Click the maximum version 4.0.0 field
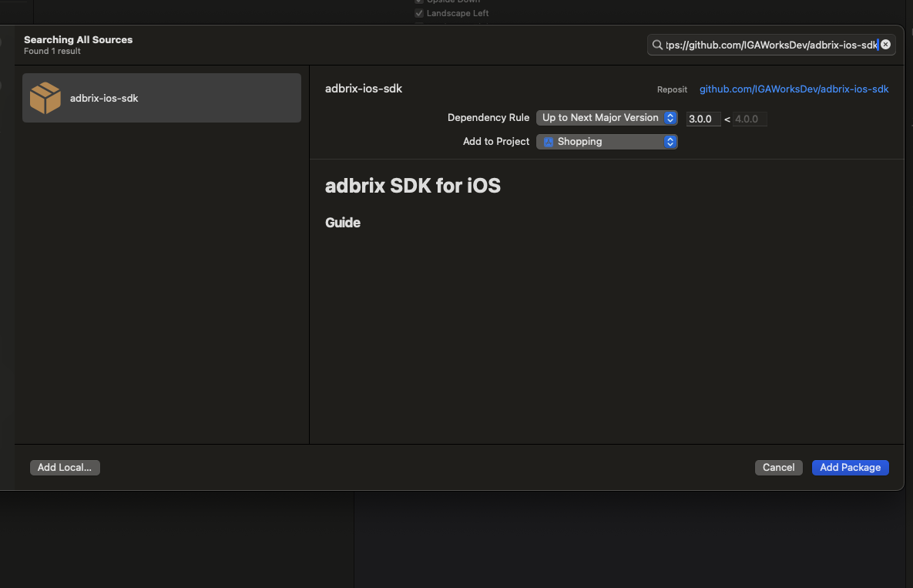Image resolution: width=913 pixels, height=588 pixels. 750,119
